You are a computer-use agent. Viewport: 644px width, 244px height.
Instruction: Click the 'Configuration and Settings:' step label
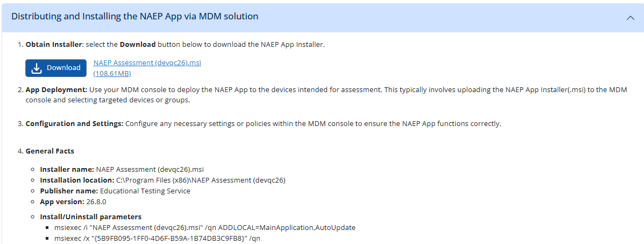[x=74, y=124]
